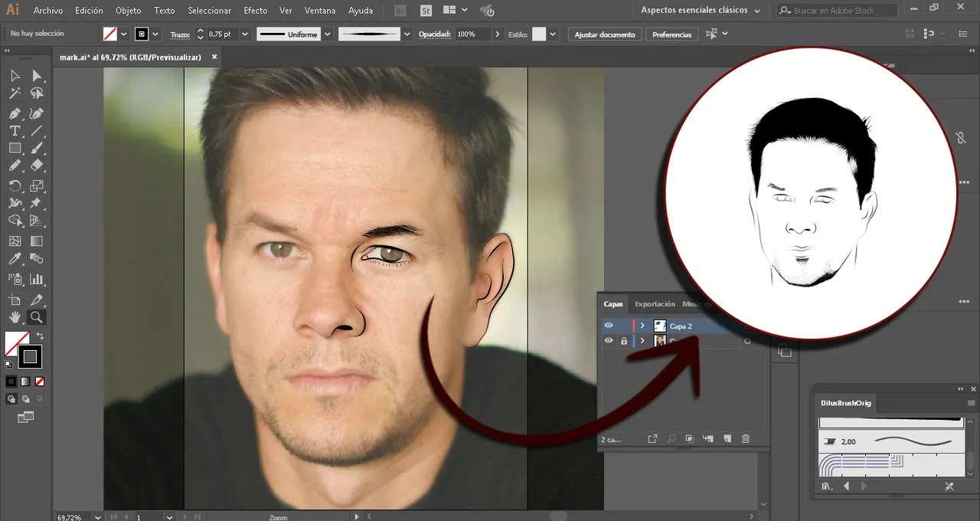Open the Archivo menu

pyautogui.click(x=48, y=11)
